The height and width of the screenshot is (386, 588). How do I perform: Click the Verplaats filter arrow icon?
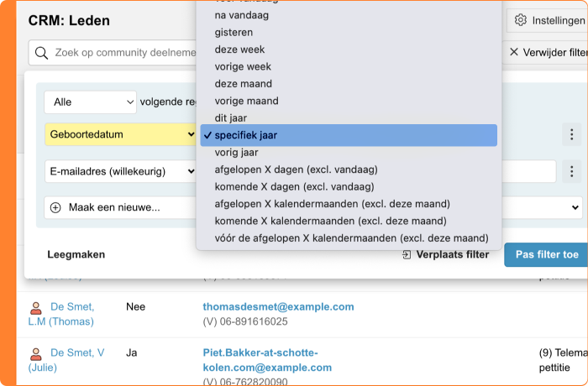pos(407,254)
